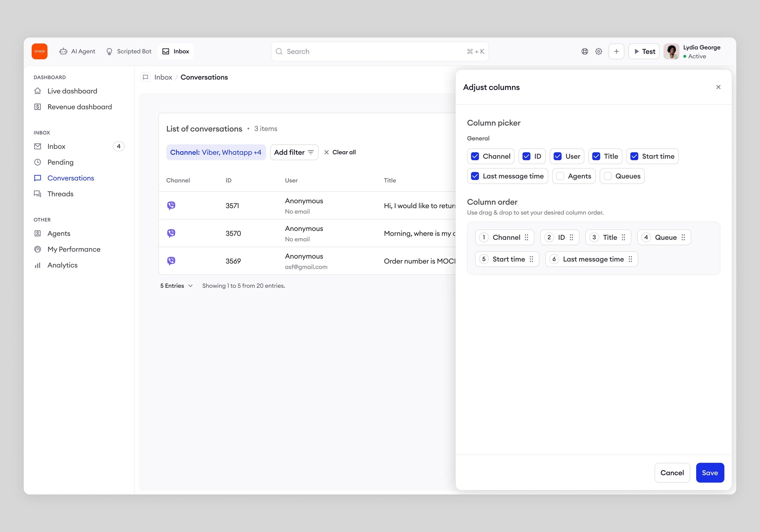Click the Live dashboard home icon
Screen dimensions: 760x532
click(38, 91)
